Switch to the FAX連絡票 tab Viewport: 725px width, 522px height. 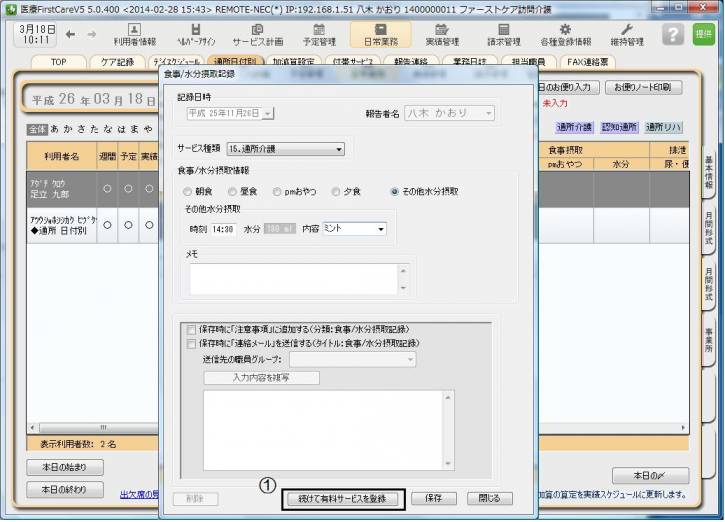609,62
